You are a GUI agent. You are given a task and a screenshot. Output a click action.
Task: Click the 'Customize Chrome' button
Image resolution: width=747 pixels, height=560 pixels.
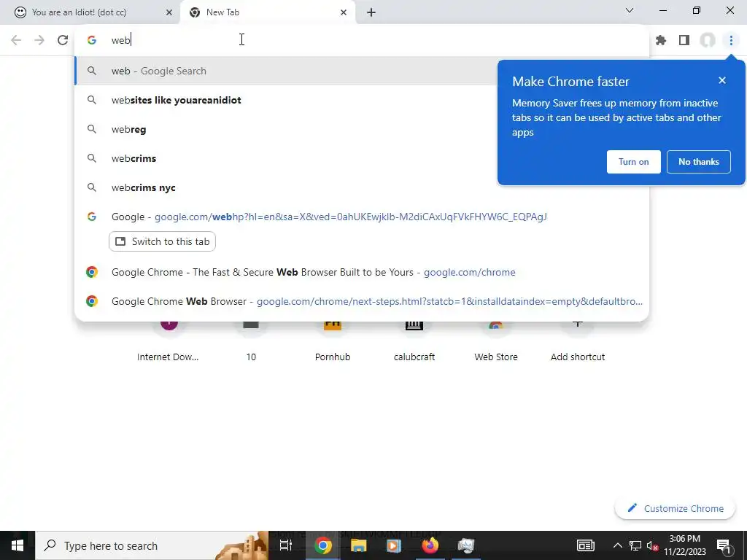[676, 508]
